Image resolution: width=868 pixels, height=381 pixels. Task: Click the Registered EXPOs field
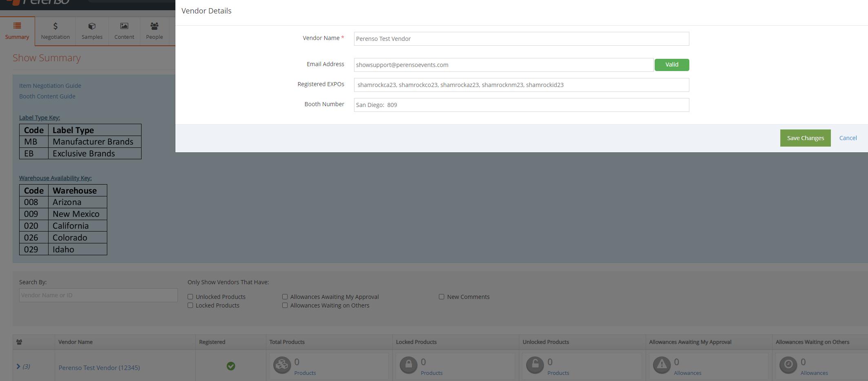521,85
